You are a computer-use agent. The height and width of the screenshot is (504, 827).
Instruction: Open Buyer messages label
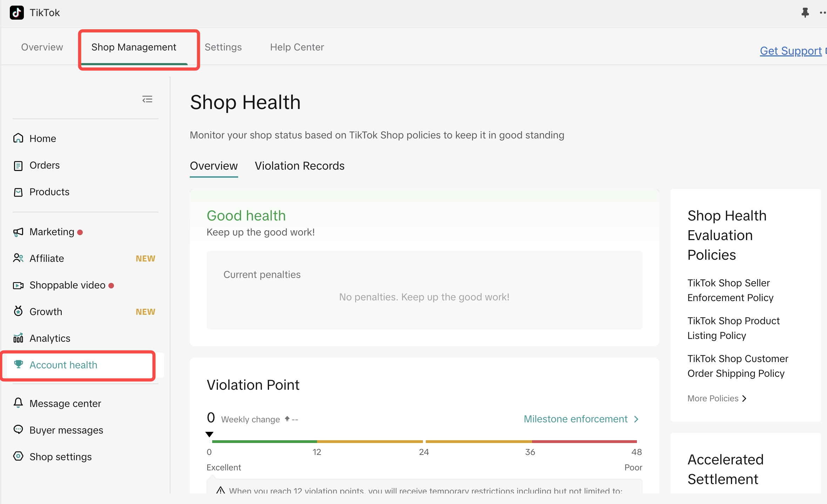[x=66, y=430]
